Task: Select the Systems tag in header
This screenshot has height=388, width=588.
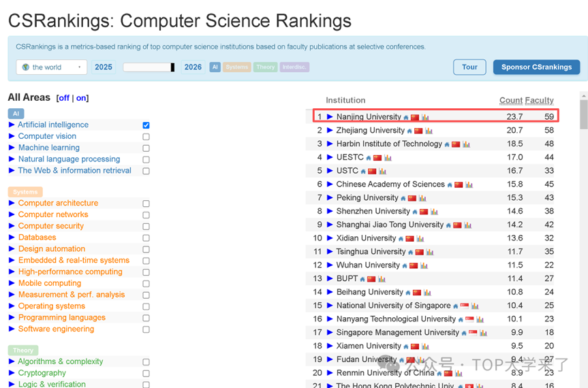Action: pyautogui.click(x=237, y=67)
